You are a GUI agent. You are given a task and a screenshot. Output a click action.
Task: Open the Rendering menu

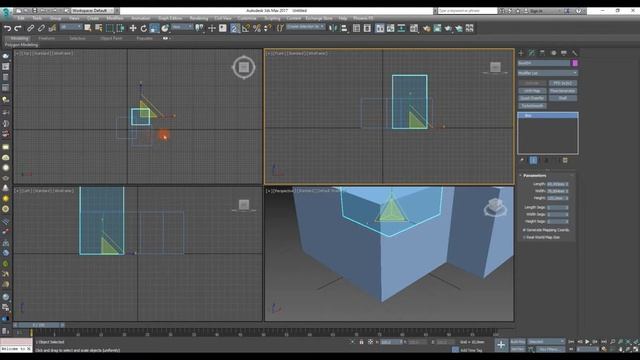(198, 18)
